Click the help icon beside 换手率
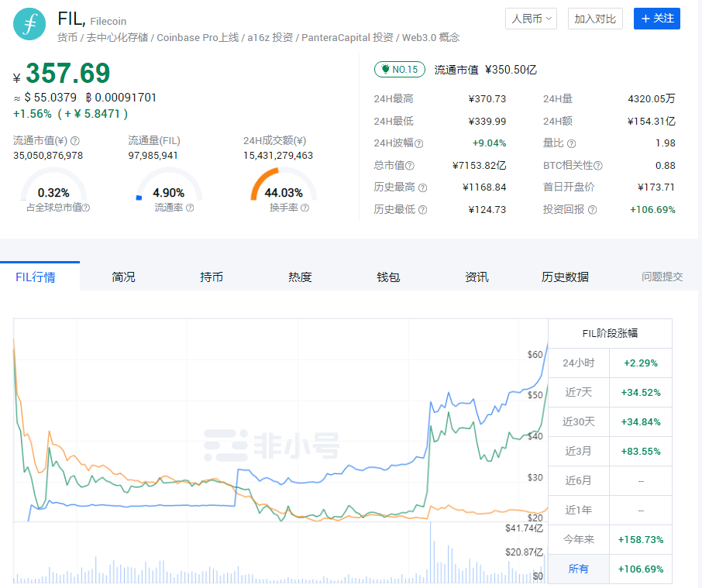The image size is (702, 588). (305, 208)
